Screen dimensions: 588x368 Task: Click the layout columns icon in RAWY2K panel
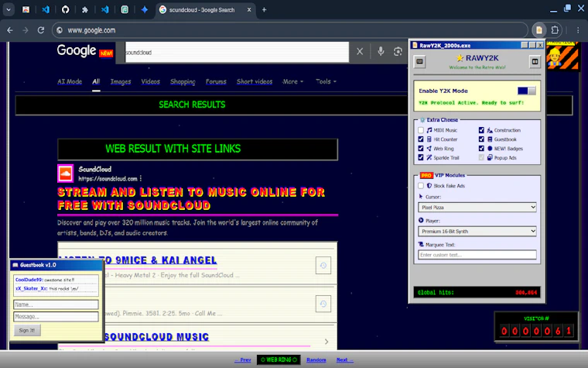(535, 61)
